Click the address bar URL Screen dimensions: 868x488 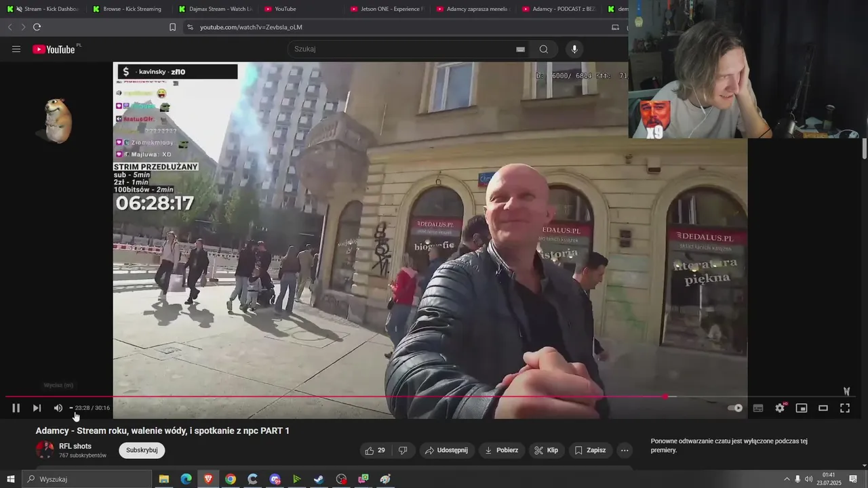[x=251, y=27]
